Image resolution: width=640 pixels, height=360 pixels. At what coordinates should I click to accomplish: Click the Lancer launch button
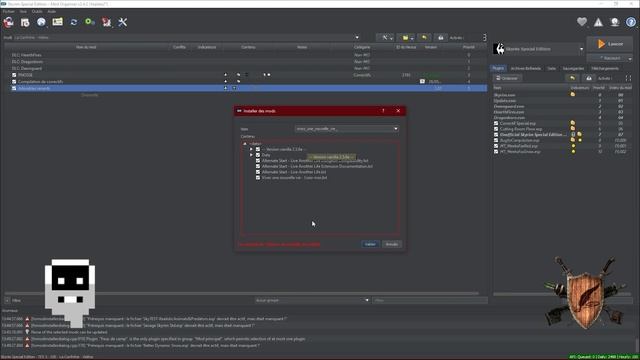tap(610, 44)
